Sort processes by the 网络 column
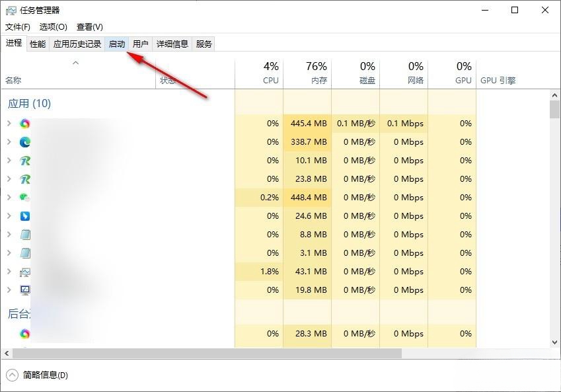The width and height of the screenshot is (561, 392). (404, 74)
